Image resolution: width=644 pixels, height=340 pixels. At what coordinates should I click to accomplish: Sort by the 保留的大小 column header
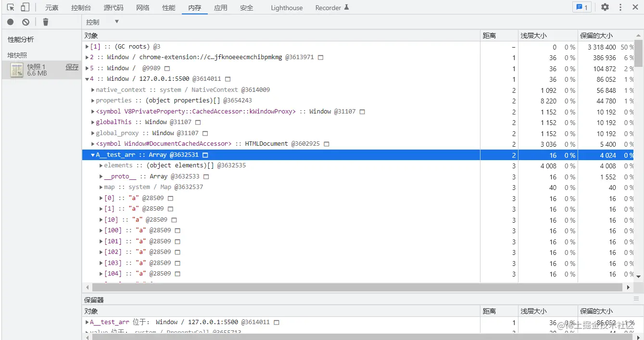coord(596,36)
